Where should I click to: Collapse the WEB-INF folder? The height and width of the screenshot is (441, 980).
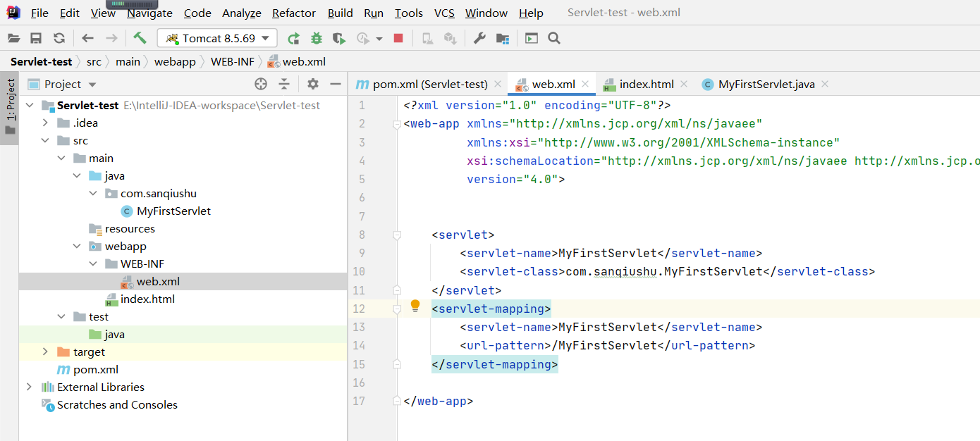tap(92, 263)
